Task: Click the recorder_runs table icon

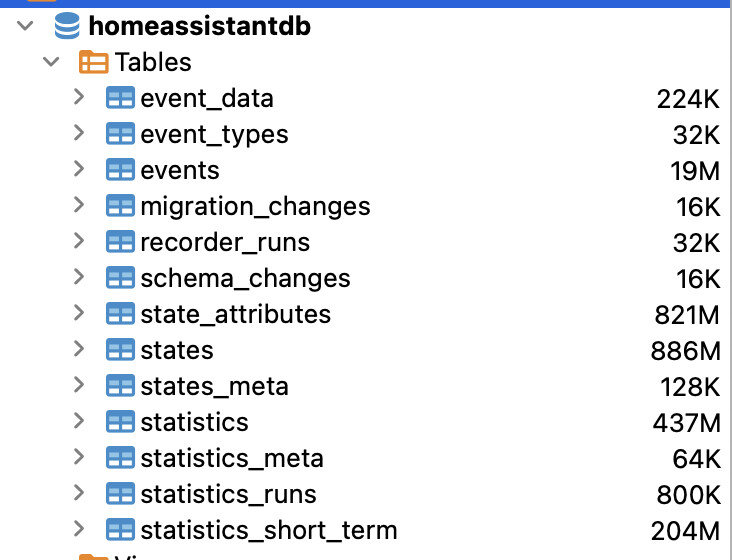Action: 120,242
